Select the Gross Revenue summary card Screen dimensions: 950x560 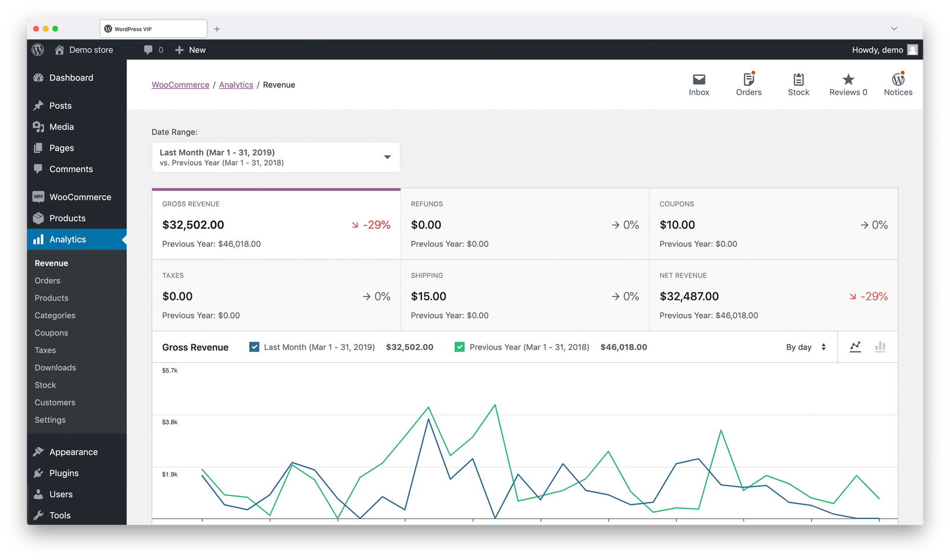[276, 224]
